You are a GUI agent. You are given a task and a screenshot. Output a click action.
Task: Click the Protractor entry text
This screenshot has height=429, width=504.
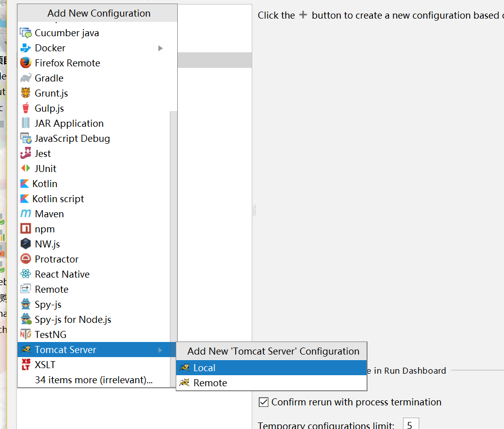pyautogui.click(x=56, y=259)
